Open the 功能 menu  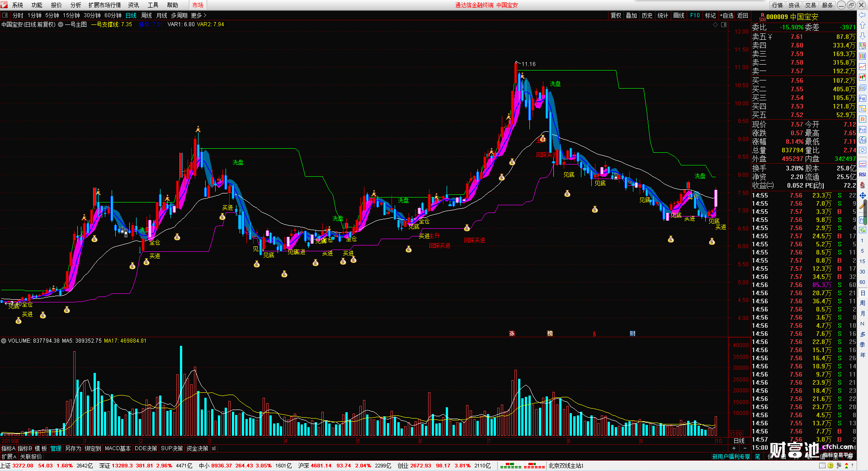(x=37, y=5)
